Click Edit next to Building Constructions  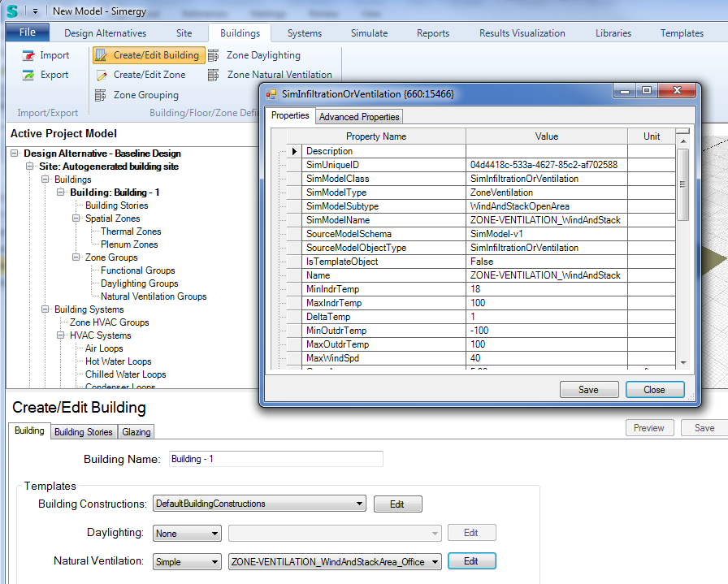[x=397, y=504]
